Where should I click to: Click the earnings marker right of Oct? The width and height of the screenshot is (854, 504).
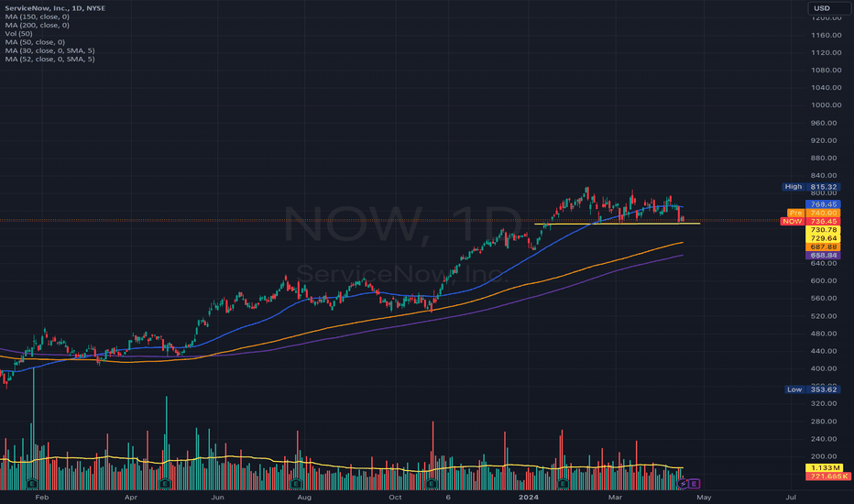431,483
